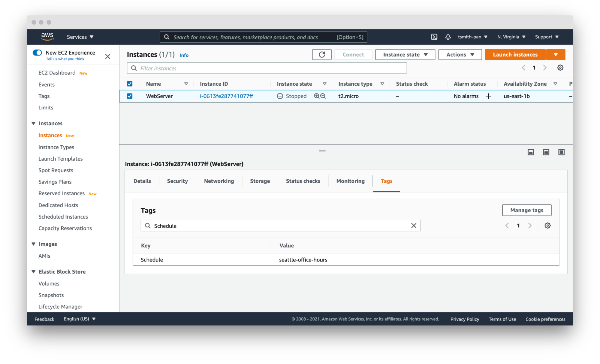Image resolution: width=600 pixels, height=364 pixels.
Task: Open the tsmith-pan account menu
Action: point(472,37)
